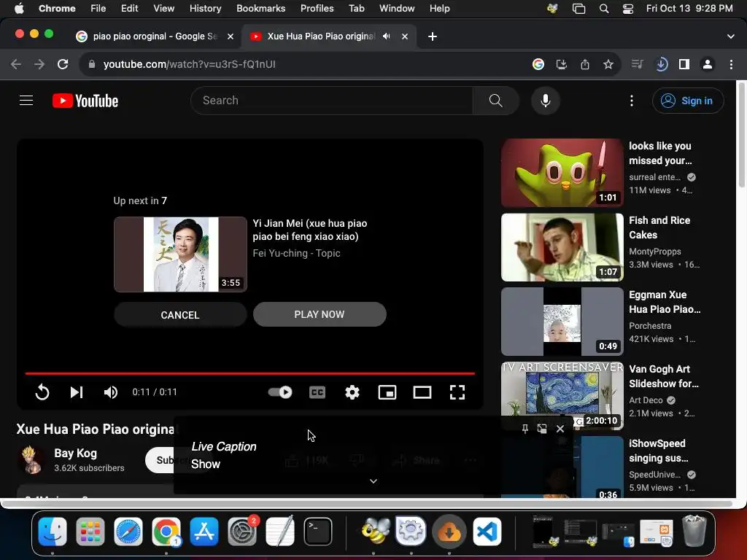
Task: Open macOS Control Center
Action: click(628, 9)
